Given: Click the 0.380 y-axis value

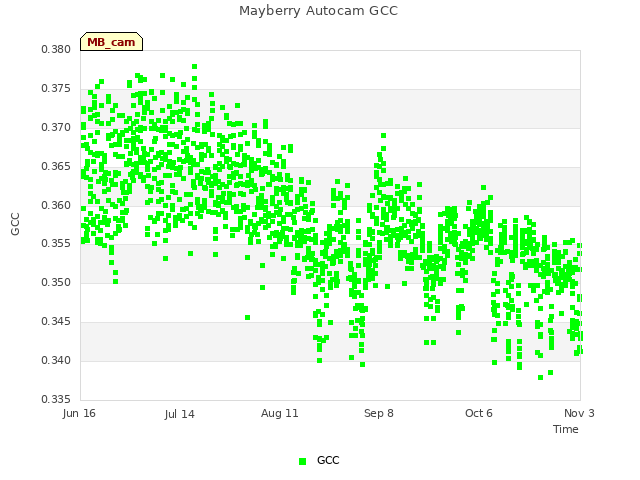Looking at the screenshot, I should coord(56,49).
